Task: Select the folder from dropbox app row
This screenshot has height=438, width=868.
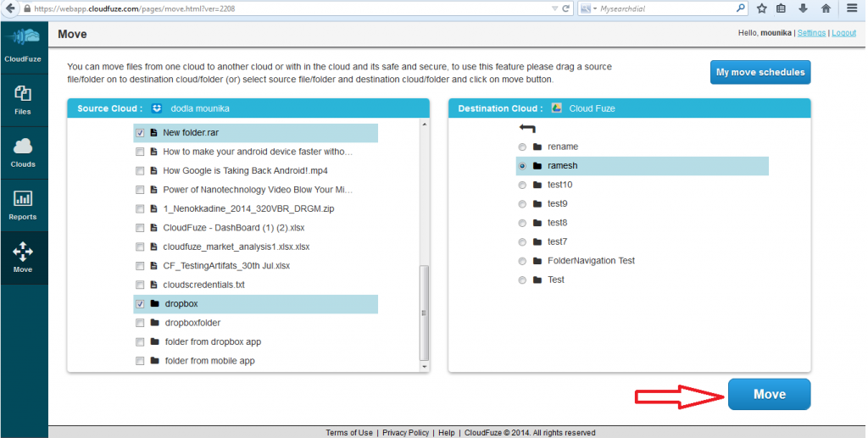Action: (256, 341)
